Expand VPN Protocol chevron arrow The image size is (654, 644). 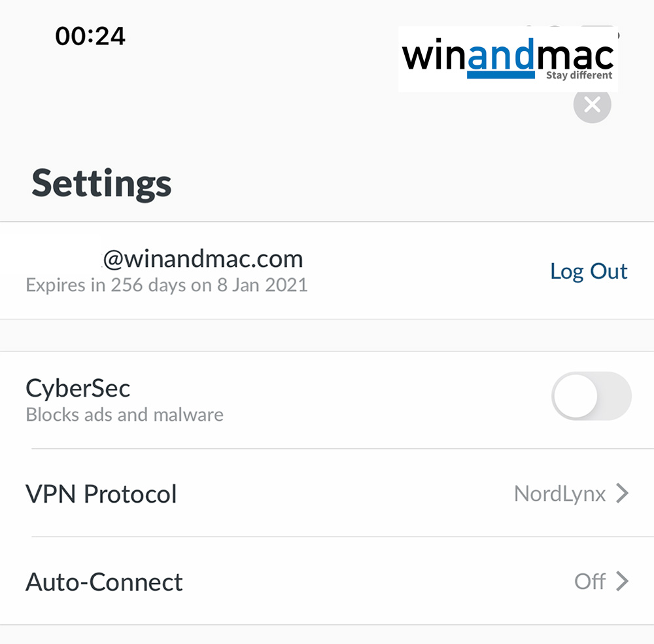coord(622,493)
